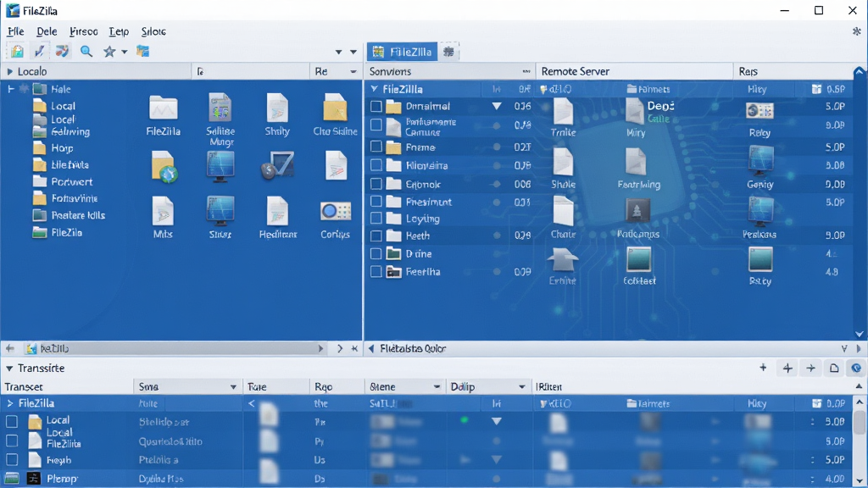Open the Firsoo menu
This screenshot has width=868, height=488.
coord(84,31)
